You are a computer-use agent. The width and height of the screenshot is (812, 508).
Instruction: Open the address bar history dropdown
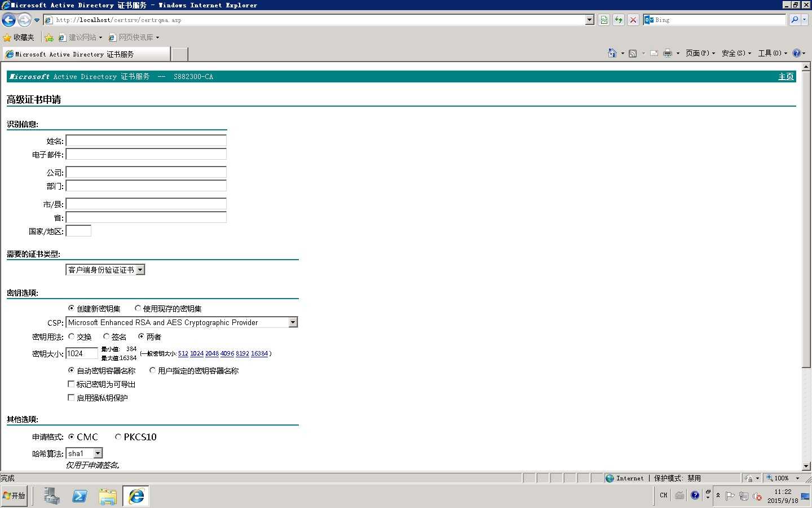coord(590,20)
